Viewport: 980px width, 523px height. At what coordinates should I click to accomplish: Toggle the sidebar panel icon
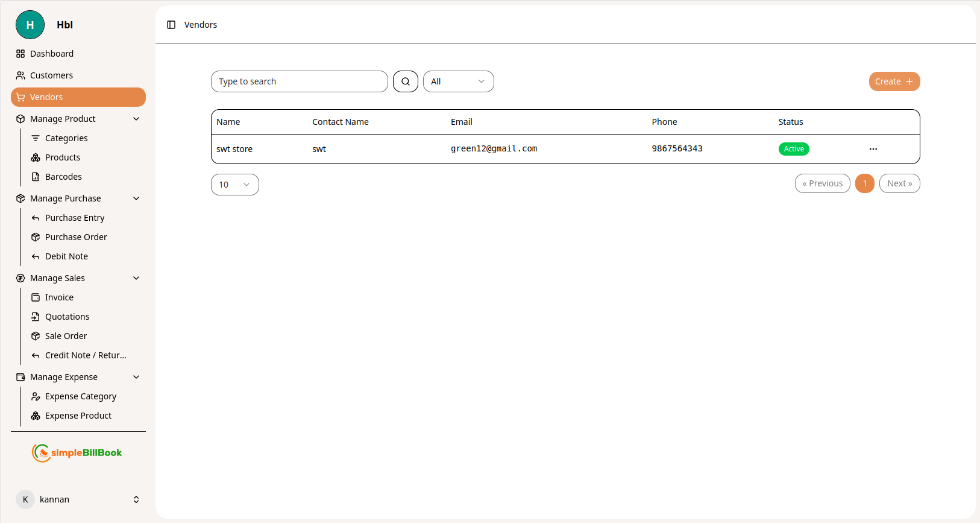click(x=171, y=25)
